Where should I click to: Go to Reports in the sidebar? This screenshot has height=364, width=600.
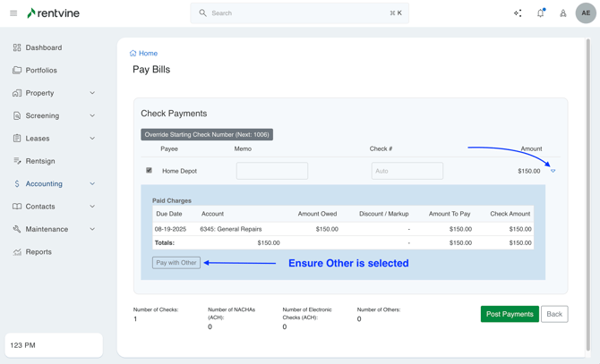[39, 252]
